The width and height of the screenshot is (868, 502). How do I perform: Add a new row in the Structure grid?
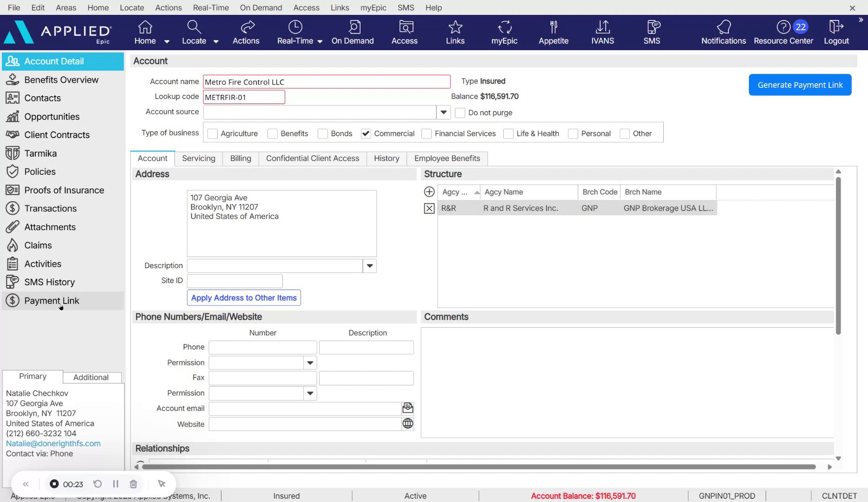tap(428, 192)
